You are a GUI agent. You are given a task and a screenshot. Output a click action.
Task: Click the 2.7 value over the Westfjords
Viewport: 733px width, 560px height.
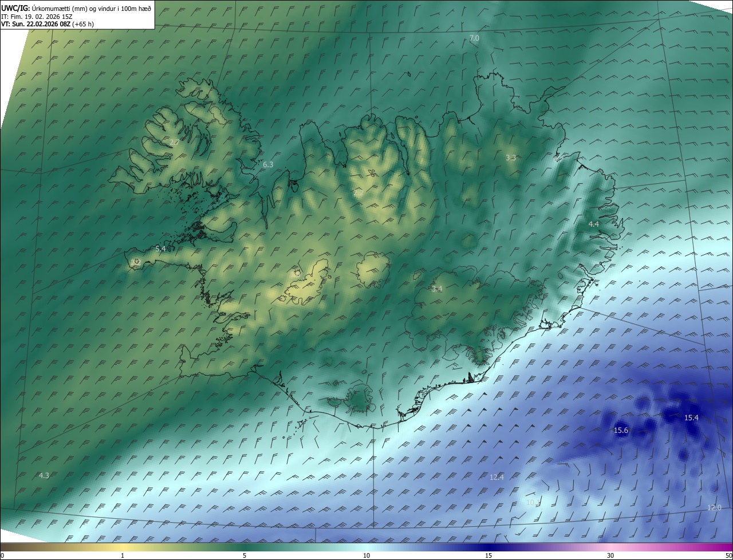point(175,141)
